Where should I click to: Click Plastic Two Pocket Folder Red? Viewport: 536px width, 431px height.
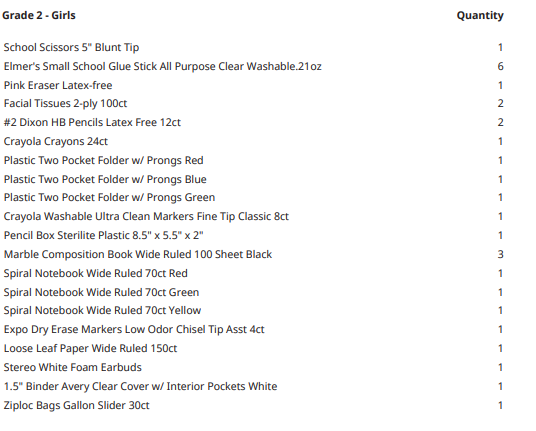(x=104, y=160)
